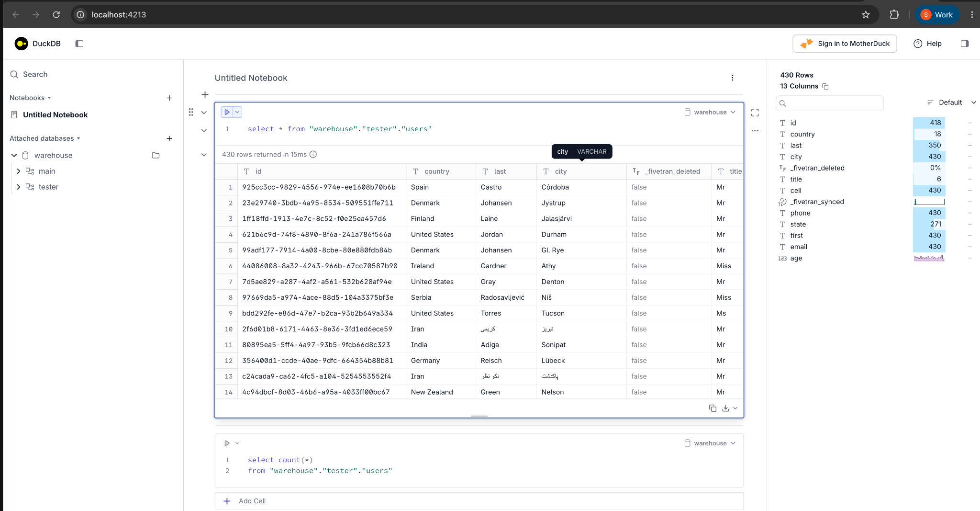Expand the main schema

tap(18, 171)
